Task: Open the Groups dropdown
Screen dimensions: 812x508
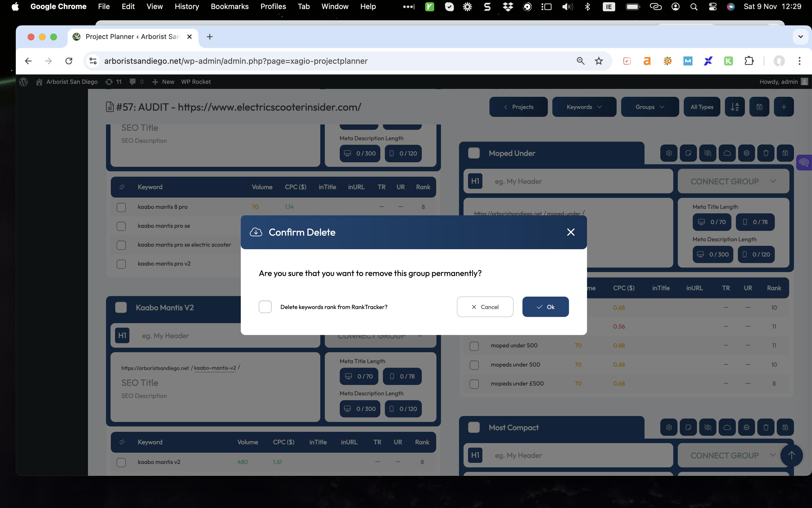Action: [x=650, y=107]
